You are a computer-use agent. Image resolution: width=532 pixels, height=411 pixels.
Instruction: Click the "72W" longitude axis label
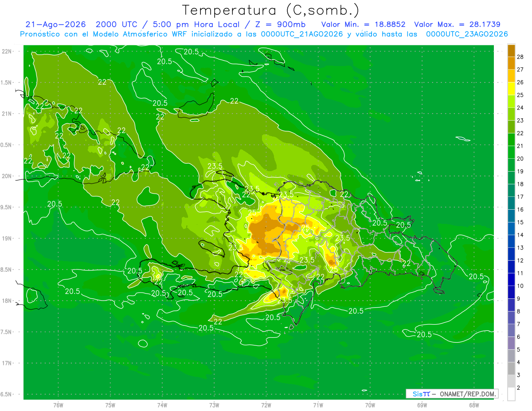pos(266,405)
